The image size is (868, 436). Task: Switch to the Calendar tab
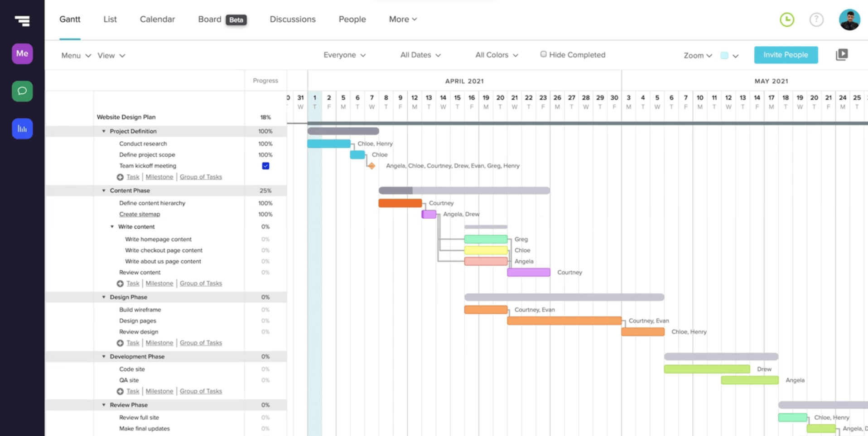[x=157, y=19]
